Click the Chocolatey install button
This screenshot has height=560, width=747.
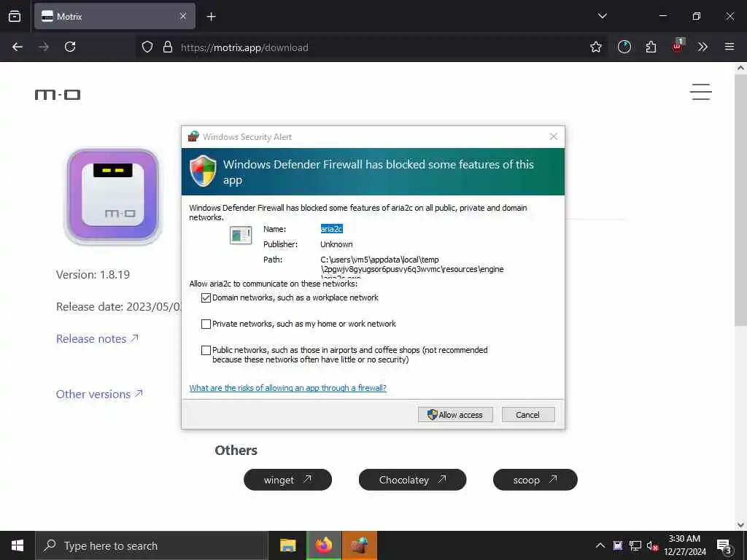(x=412, y=480)
